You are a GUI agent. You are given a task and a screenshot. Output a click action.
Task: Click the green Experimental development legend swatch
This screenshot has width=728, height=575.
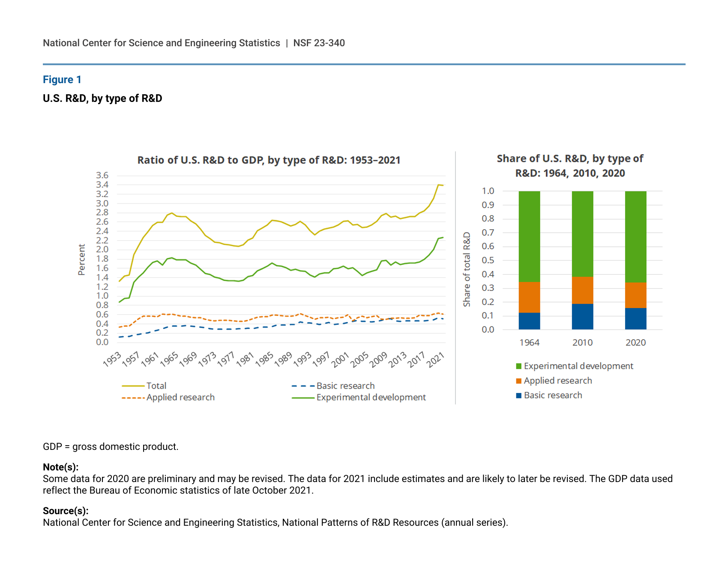[518, 366]
